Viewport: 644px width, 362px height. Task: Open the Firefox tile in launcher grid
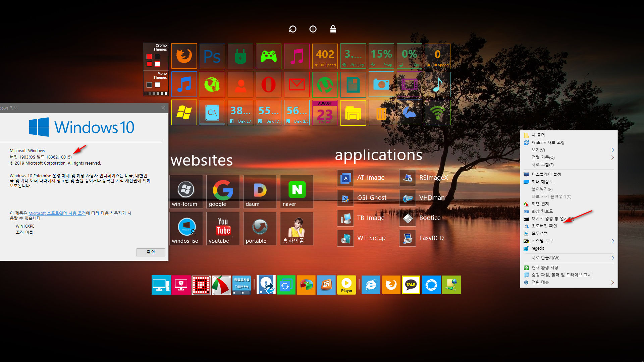coord(184,56)
